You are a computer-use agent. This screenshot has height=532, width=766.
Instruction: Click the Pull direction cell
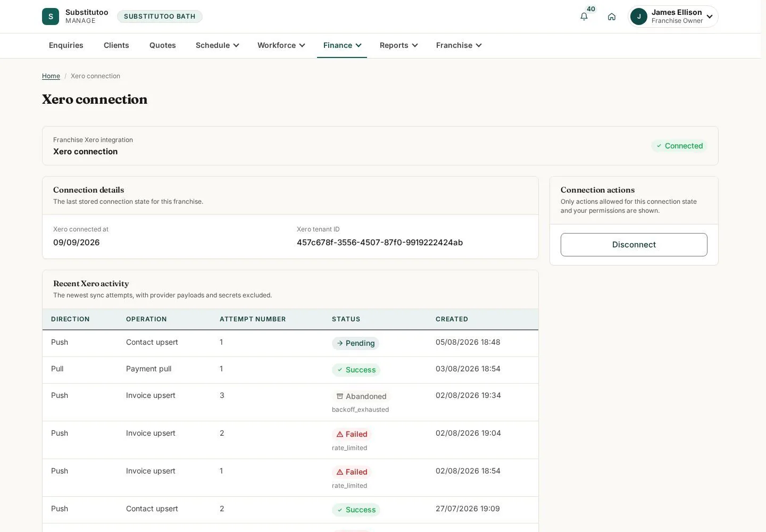(x=57, y=369)
